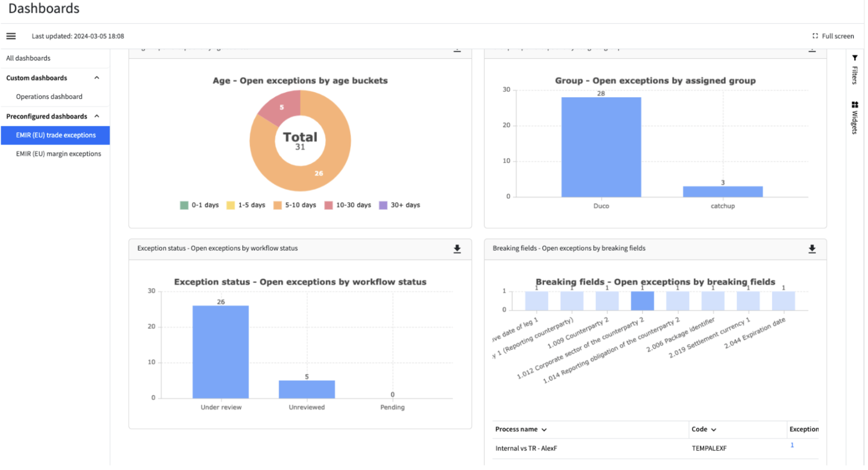Collapse the Custom dashboards section
The height and width of the screenshot is (470, 868).
pos(97,78)
